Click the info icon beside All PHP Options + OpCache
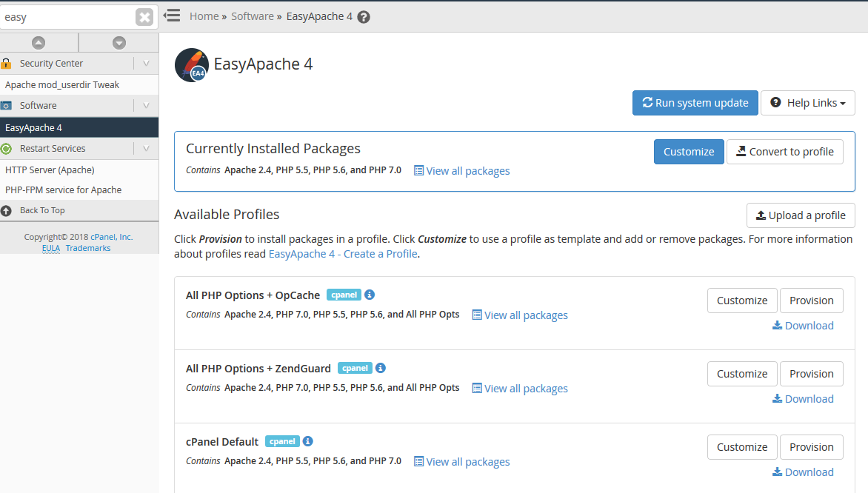Viewport: 868px width, 493px height. (x=370, y=295)
